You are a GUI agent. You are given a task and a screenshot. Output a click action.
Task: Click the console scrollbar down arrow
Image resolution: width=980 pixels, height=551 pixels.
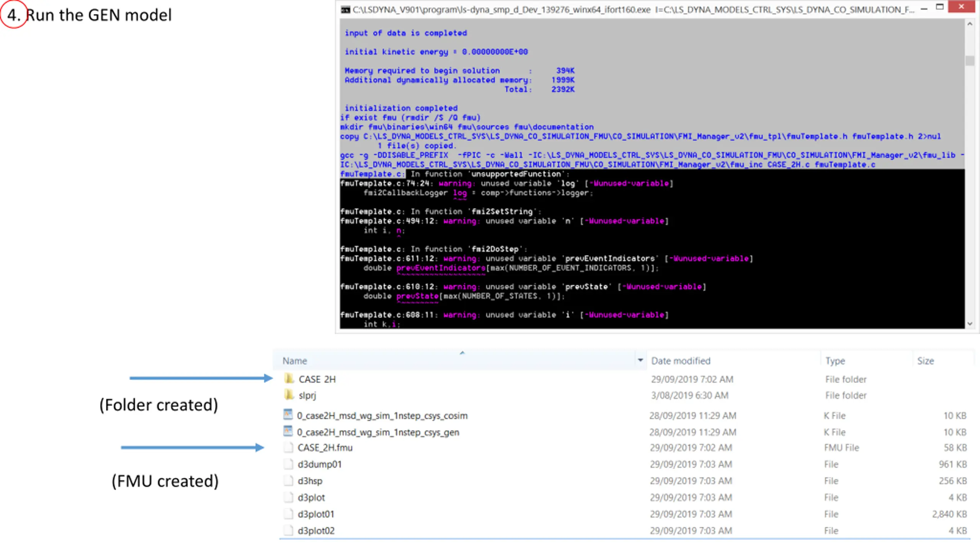point(970,323)
